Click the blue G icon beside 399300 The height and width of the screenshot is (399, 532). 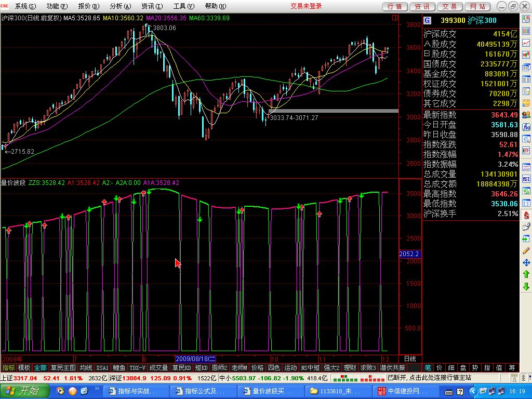pos(428,21)
